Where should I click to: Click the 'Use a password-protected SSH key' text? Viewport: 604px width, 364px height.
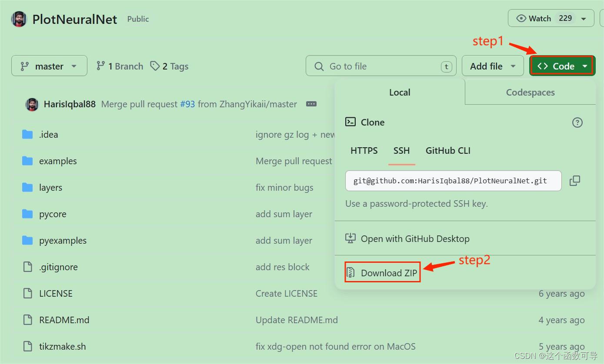point(416,204)
